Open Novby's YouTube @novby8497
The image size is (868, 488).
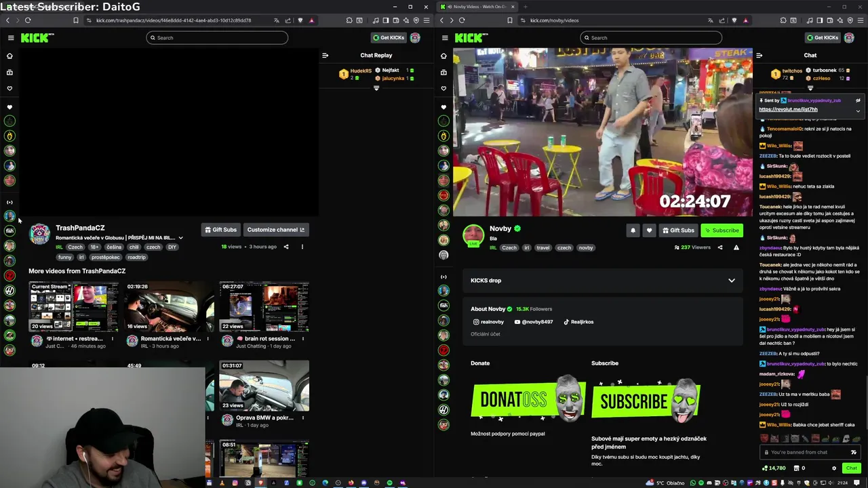coord(534,322)
